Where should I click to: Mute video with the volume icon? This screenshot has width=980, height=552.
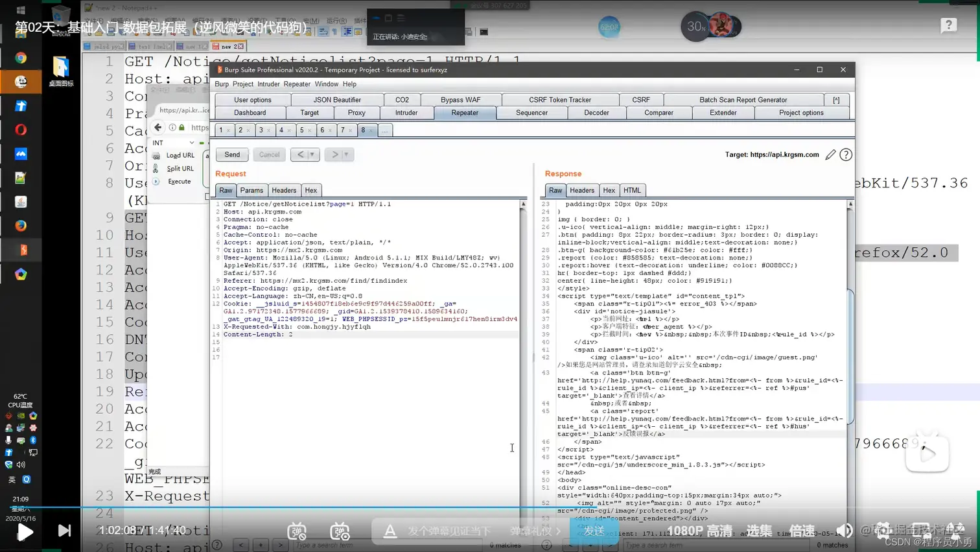(x=844, y=531)
